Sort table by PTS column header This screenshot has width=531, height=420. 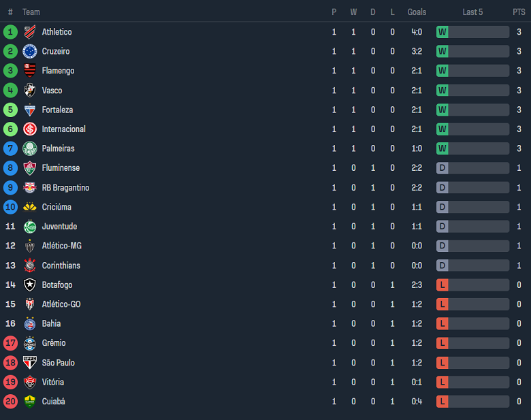pos(519,12)
